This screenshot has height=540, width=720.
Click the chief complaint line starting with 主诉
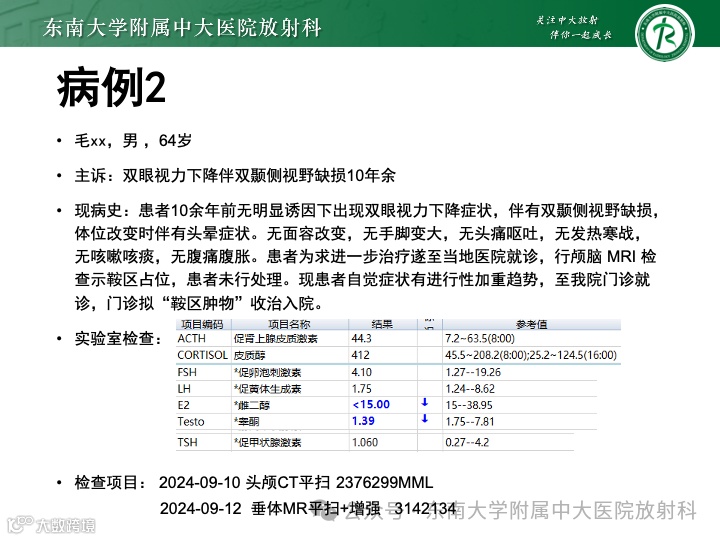coord(235,175)
